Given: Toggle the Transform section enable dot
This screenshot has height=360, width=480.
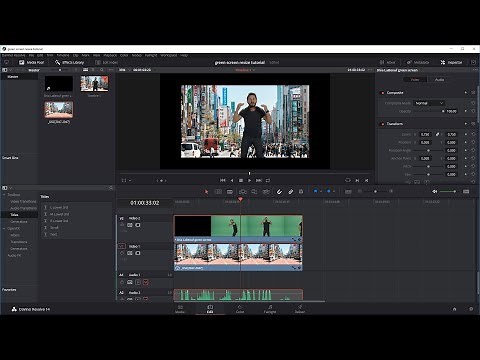Looking at the screenshot, I should coord(383,124).
